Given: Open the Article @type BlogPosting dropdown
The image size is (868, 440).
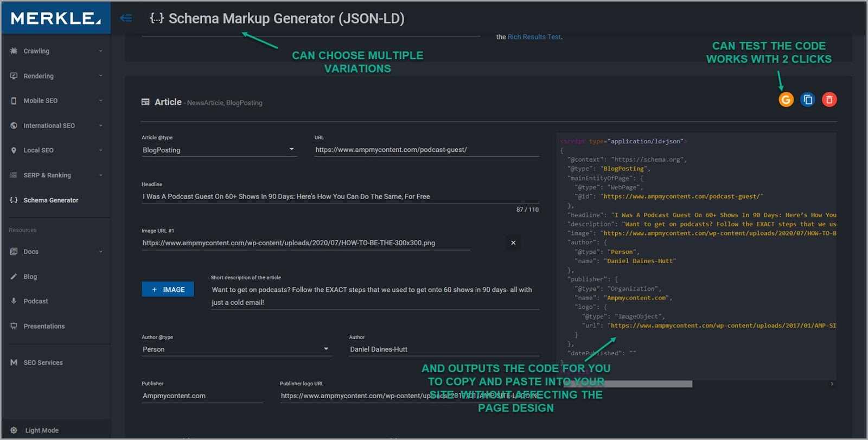Looking at the screenshot, I should coord(219,150).
